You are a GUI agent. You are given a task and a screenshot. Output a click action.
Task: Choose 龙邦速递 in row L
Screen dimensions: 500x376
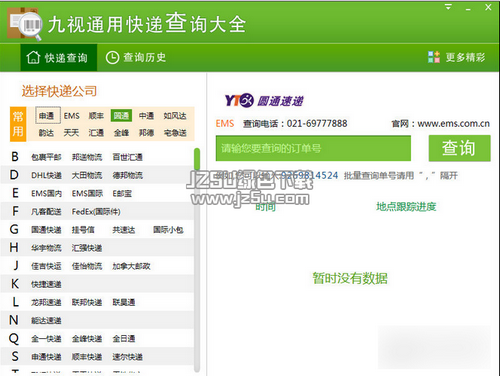point(46,302)
